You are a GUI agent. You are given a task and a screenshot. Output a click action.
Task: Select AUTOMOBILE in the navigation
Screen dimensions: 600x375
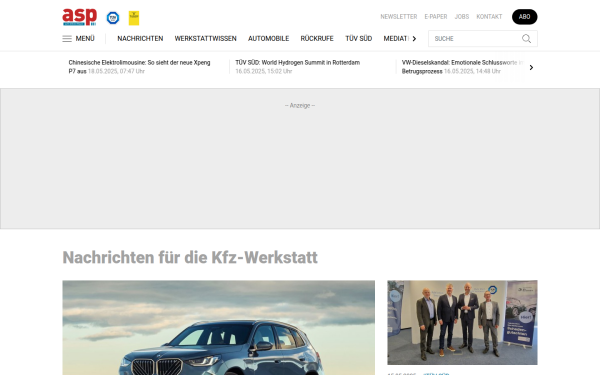[268, 39]
